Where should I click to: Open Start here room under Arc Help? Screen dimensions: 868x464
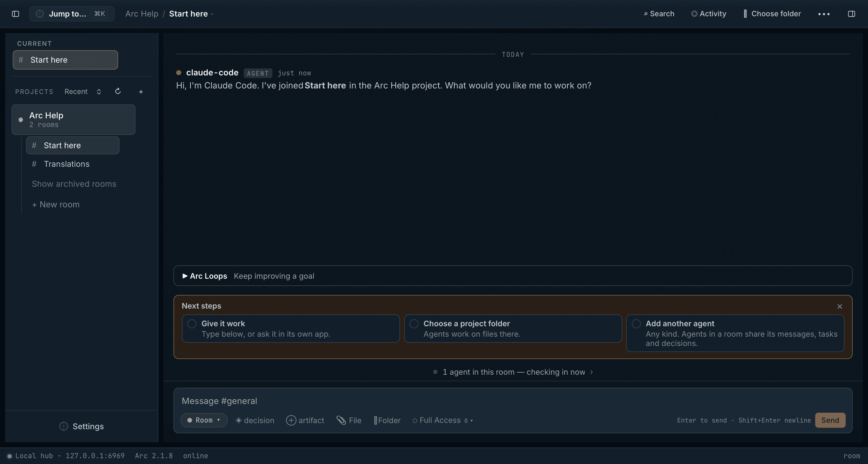click(x=73, y=146)
